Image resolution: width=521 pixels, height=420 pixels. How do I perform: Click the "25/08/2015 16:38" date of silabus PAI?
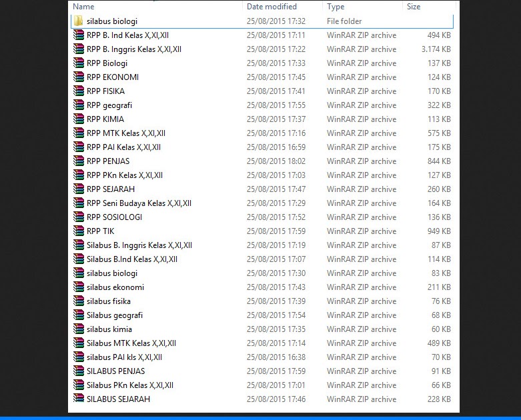coord(276,357)
